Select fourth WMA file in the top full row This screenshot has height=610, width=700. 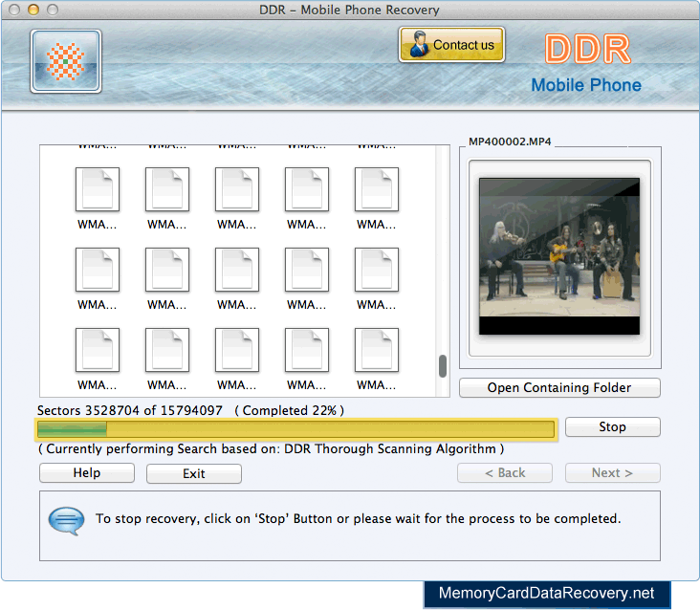click(x=307, y=198)
